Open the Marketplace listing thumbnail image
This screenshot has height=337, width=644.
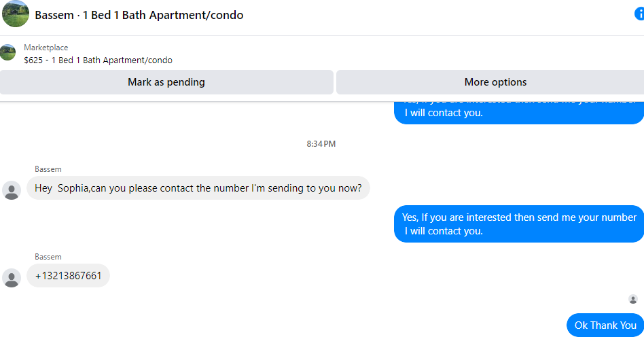point(8,53)
